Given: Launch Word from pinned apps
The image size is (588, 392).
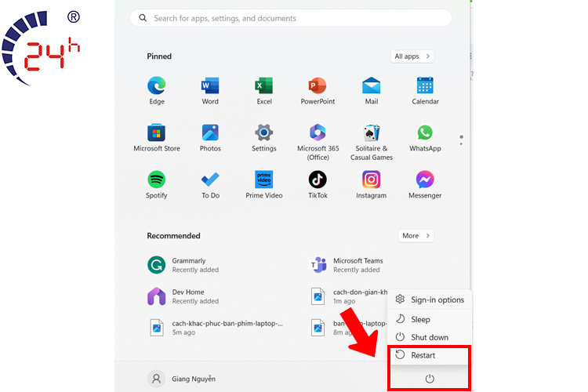Looking at the screenshot, I should pyautogui.click(x=210, y=90).
